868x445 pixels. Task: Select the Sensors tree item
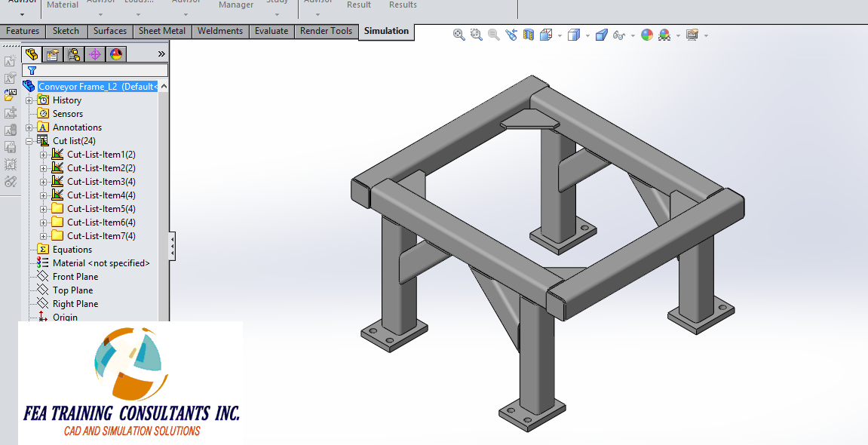[68, 113]
